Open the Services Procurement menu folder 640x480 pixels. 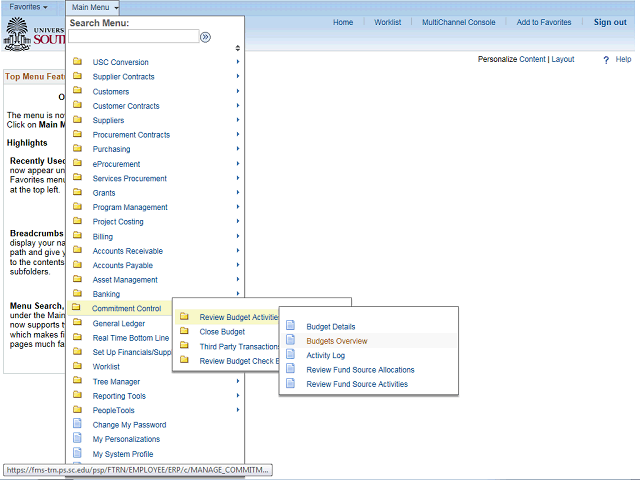pos(129,178)
